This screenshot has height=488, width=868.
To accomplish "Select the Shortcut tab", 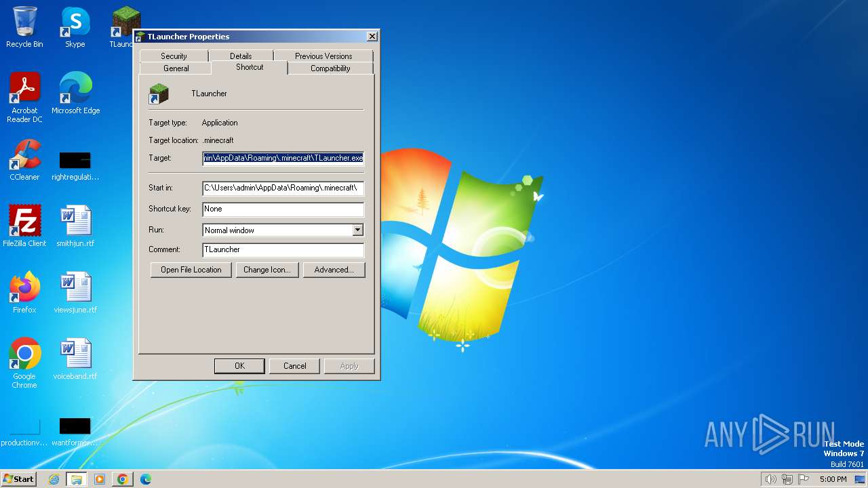I will pyautogui.click(x=250, y=67).
